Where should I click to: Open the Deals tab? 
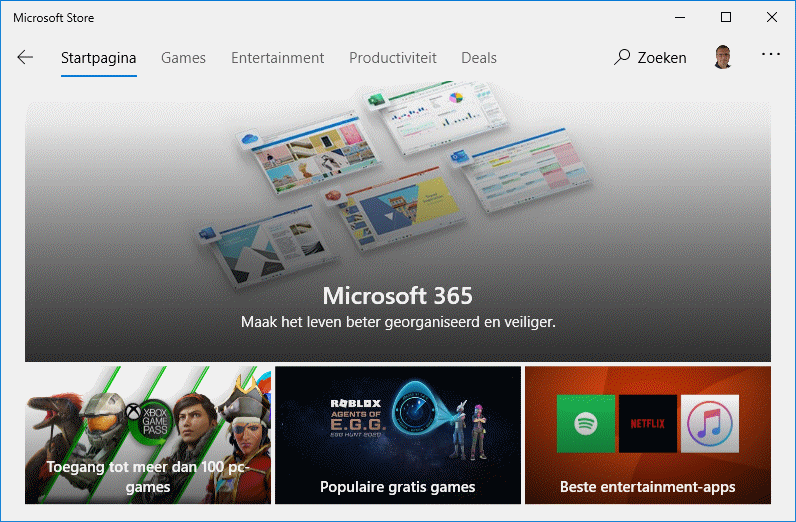pos(479,58)
